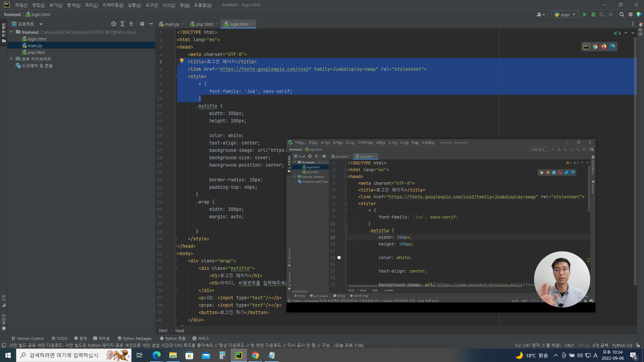Open the 파일(F) menu
Image resolution: width=644 pixels, height=362 pixels.
point(21,5)
